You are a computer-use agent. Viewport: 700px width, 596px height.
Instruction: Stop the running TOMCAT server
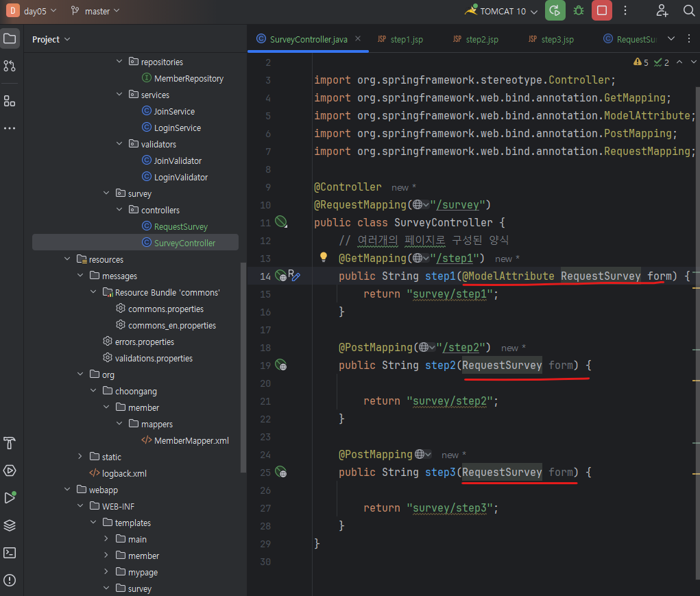coord(602,11)
